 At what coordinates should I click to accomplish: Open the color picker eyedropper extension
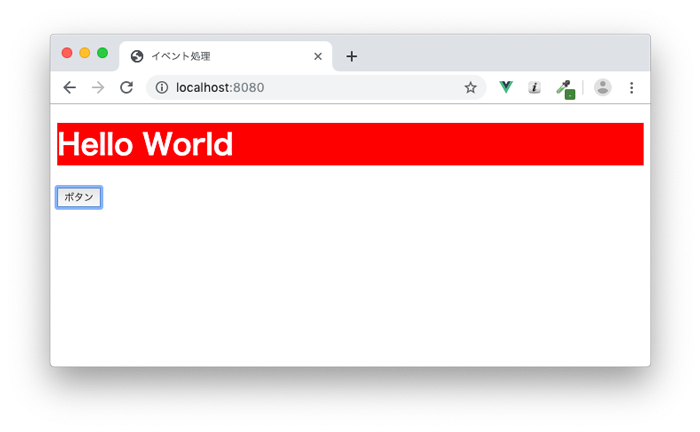point(565,89)
